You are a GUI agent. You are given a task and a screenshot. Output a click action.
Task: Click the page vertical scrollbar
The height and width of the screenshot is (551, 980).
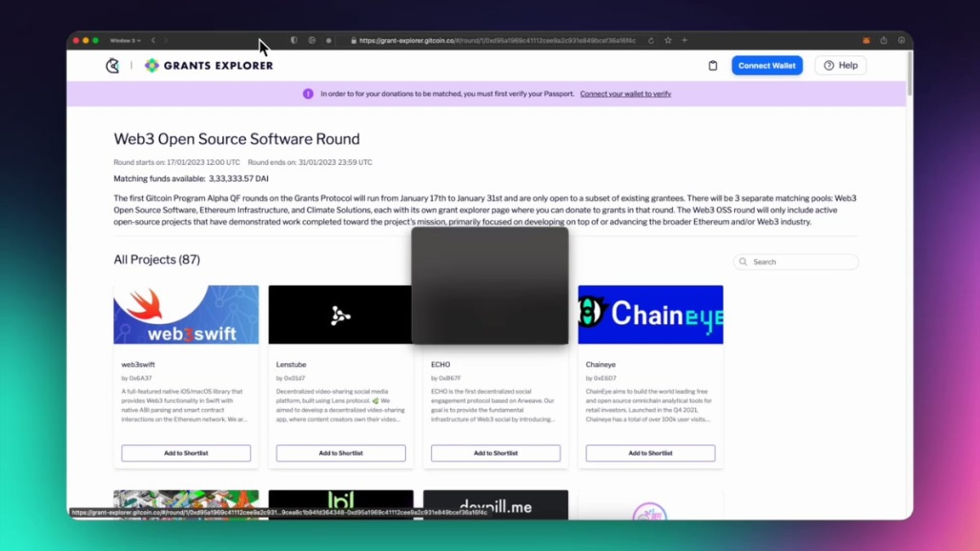pos(909,73)
